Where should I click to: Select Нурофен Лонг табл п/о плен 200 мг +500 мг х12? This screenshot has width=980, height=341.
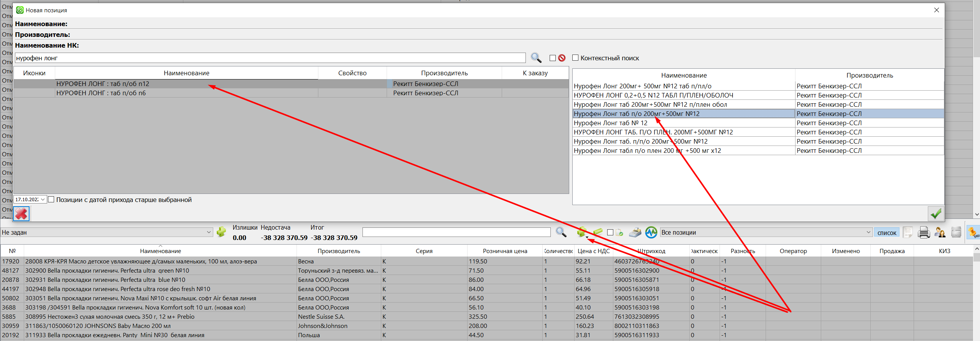(758, 151)
